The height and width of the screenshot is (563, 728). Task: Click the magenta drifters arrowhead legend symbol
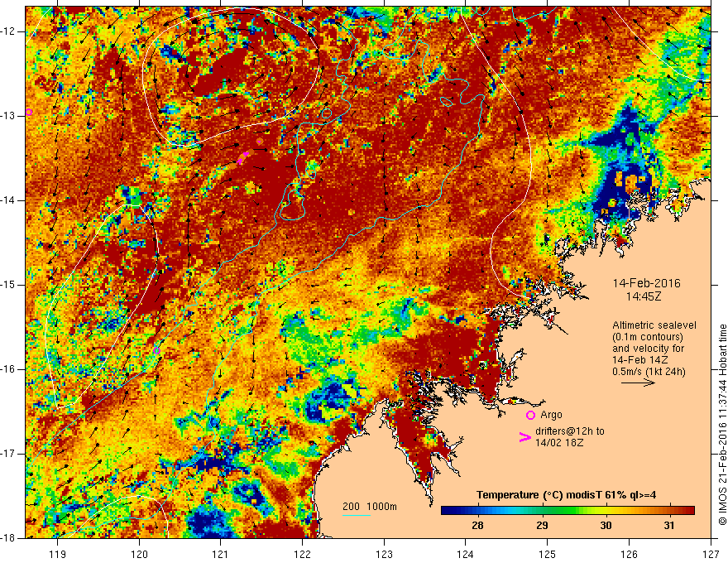tap(524, 437)
